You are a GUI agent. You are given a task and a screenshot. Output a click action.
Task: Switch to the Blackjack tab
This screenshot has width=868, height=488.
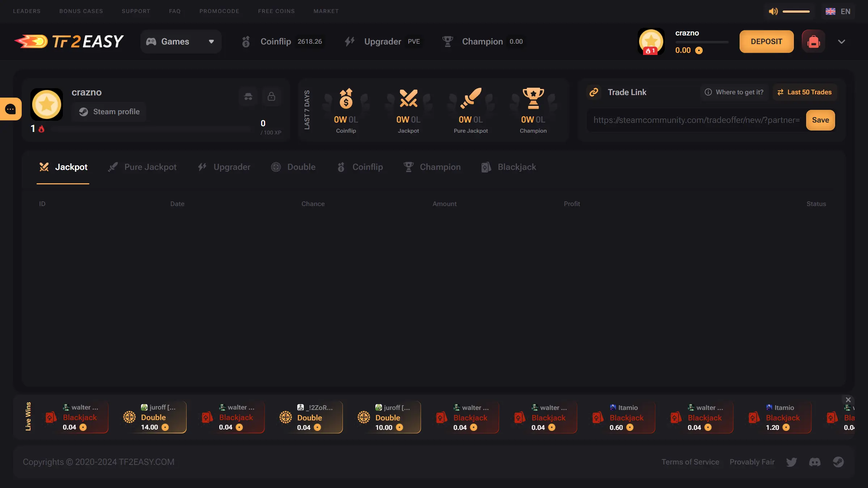coord(509,167)
